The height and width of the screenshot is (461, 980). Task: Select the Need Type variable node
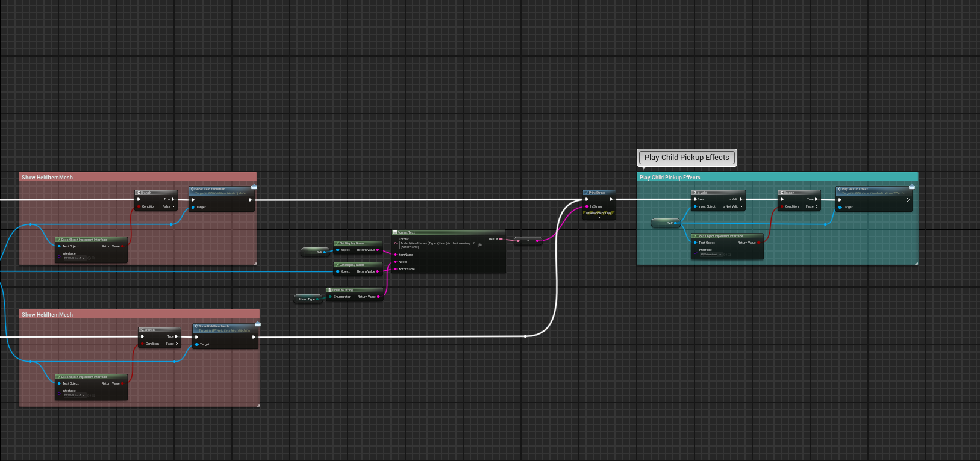pyautogui.click(x=308, y=299)
